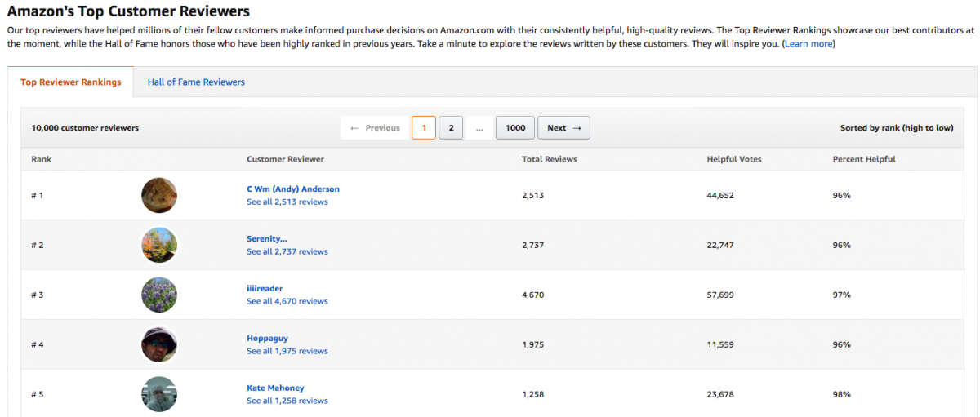
Task: Open the Learn more link
Action: coord(809,44)
